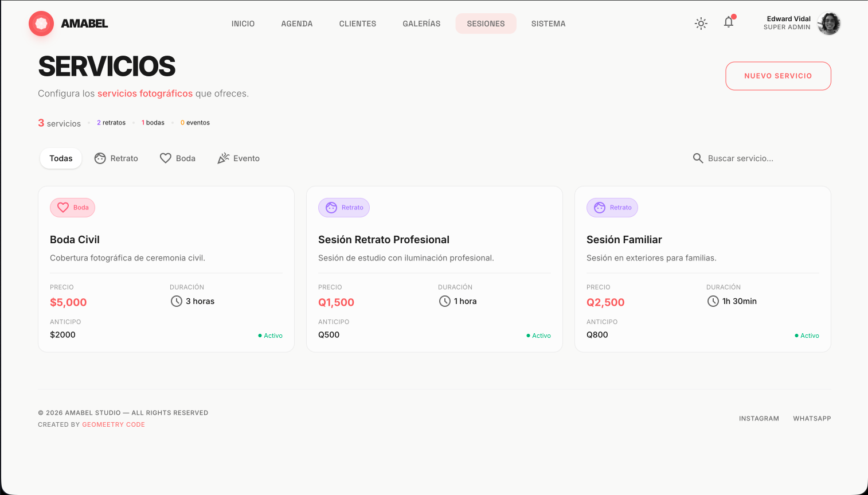
Task: Toggle the Activo status on Sesión Familiar
Action: click(x=807, y=336)
